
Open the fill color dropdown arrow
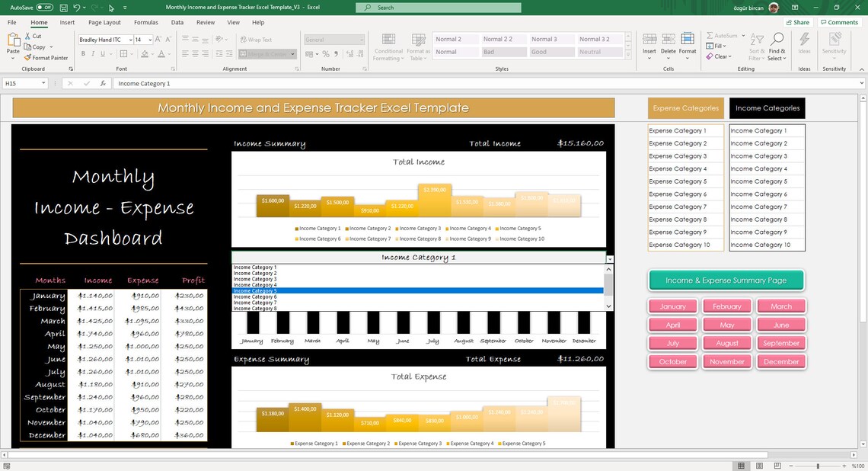tap(152, 55)
